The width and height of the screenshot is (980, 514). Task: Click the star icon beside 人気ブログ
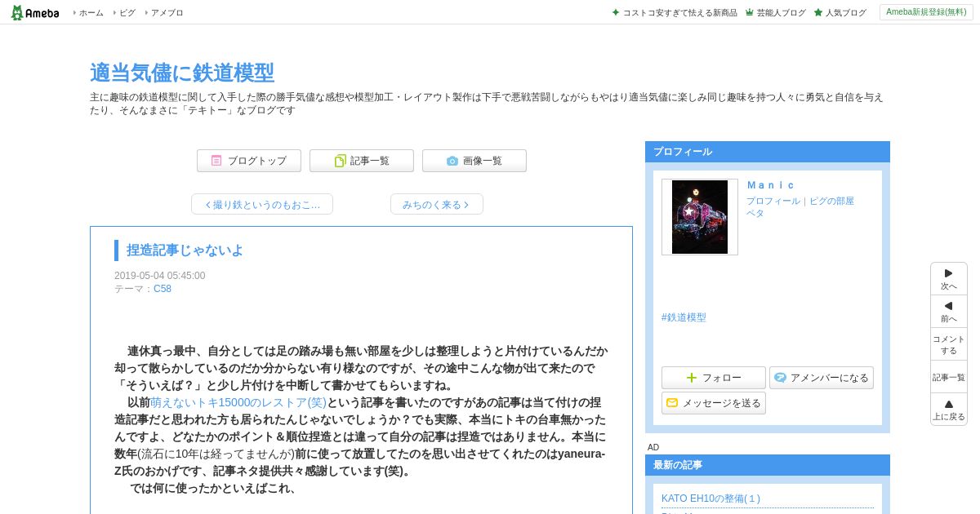click(x=818, y=12)
